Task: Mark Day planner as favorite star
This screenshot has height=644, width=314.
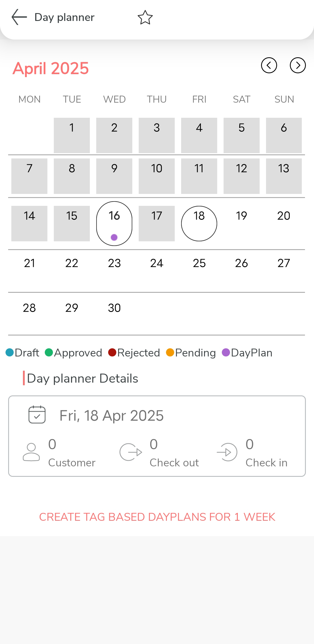Action: point(145,17)
